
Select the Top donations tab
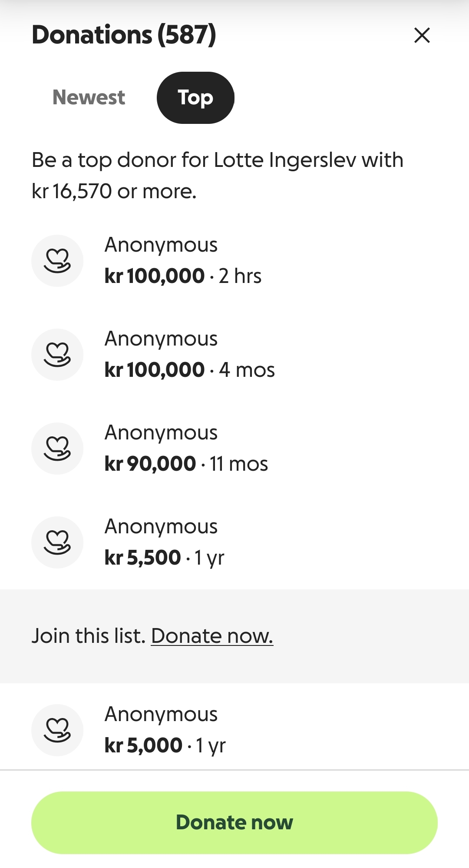tap(195, 97)
